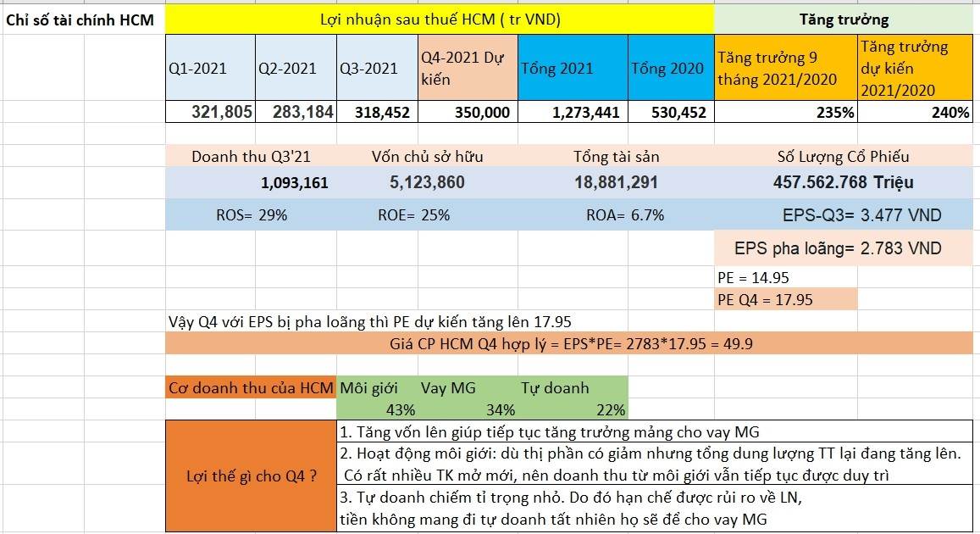Select the '1. Tăng vốn lên giúp' line
The width and height of the screenshot is (980, 534).
pos(550,431)
